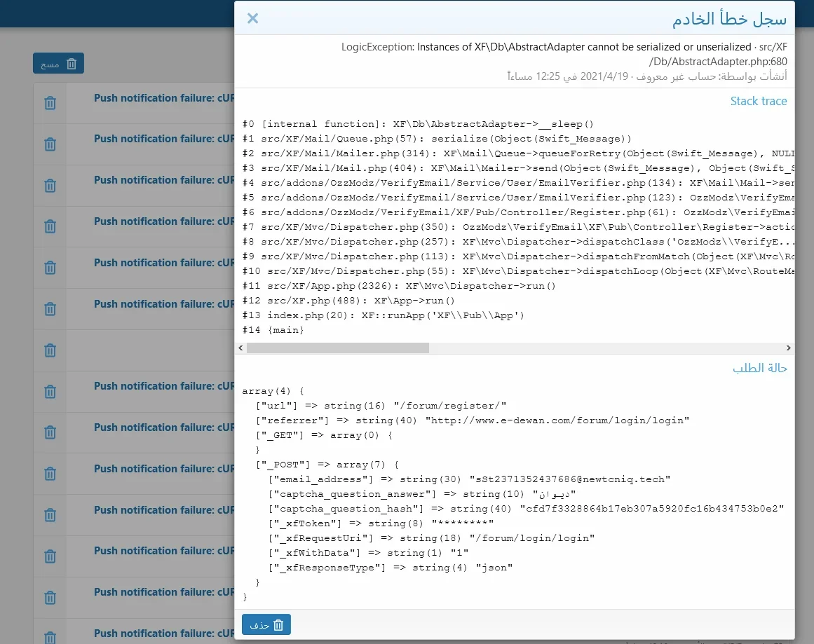Click the trash icon of the third Push notification failure row
814x644 pixels.
pyautogui.click(x=50, y=186)
